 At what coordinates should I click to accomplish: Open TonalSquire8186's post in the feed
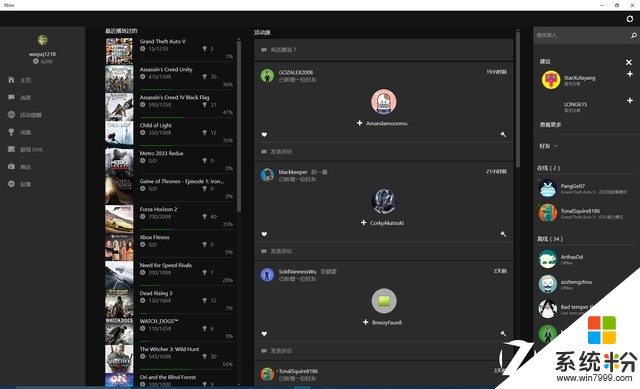click(384, 374)
